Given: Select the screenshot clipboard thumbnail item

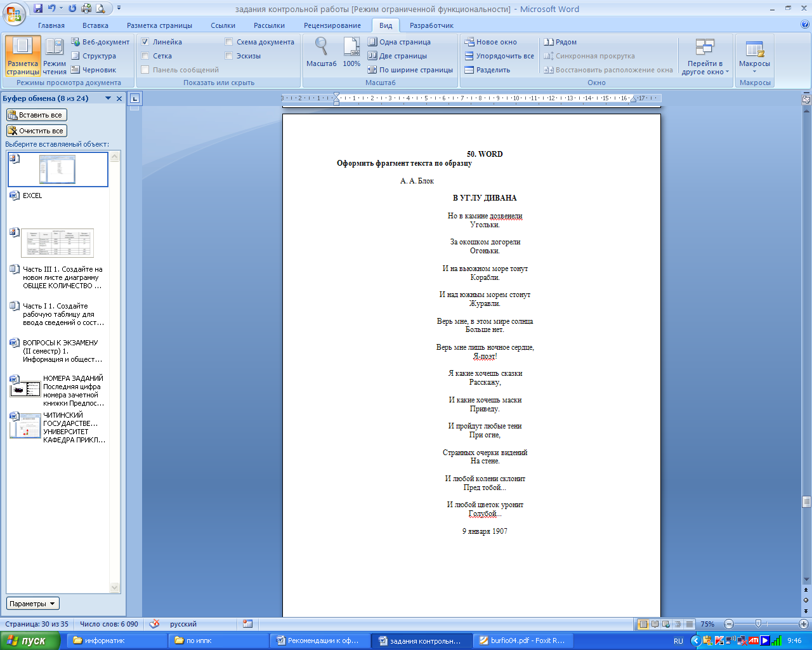Looking at the screenshot, I should pos(58,169).
